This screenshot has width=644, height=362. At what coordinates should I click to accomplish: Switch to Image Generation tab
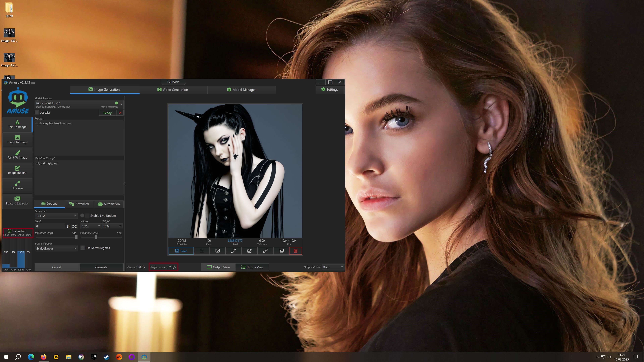104,89
